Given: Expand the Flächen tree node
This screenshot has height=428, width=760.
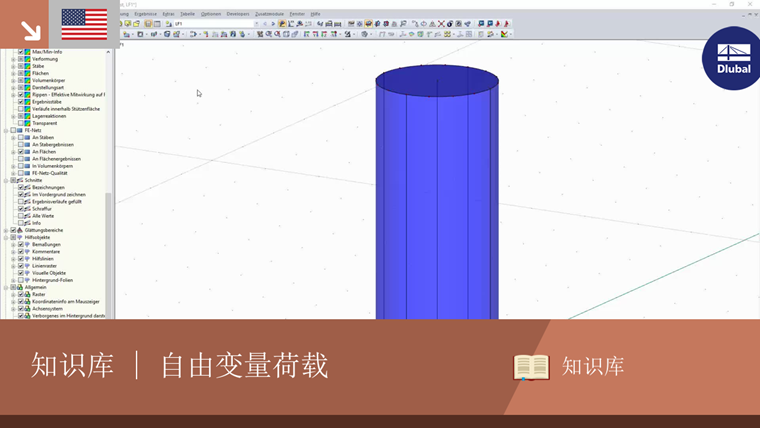Looking at the screenshot, I should (14, 73).
